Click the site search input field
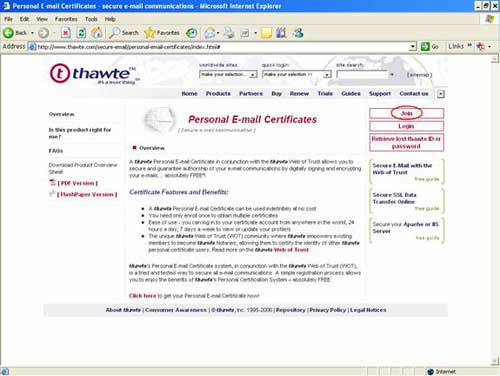This screenshot has height=376, width=500. click(362, 74)
